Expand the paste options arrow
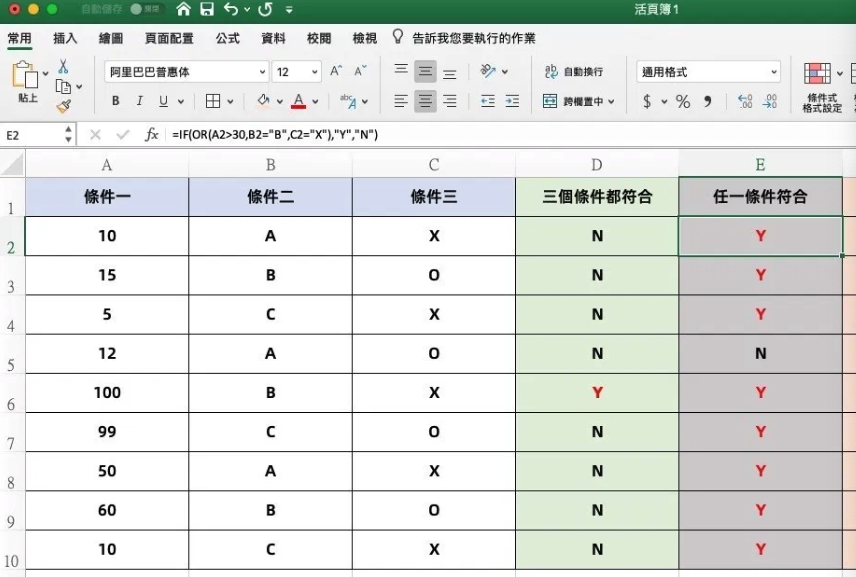 click(45, 74)
